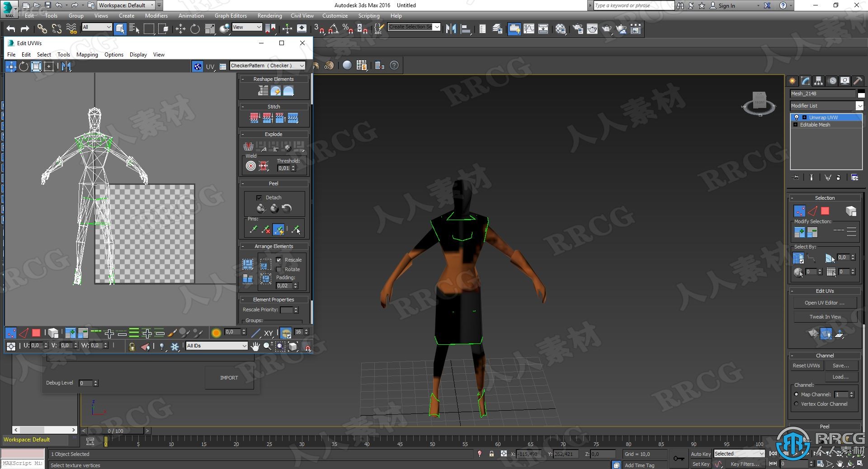Viewport: 868px width, 469px height.
Task: Click Pack Custom in Arrange Elements
Action: (x=248, y=264)
